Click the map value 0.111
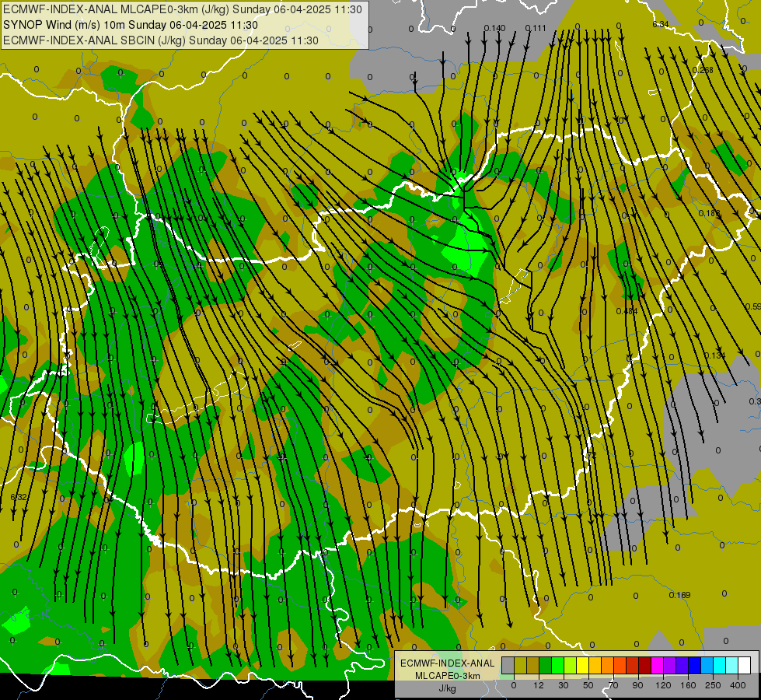Image resolution: width=761 pixels, height=700 pixels. tap(536, 28)
